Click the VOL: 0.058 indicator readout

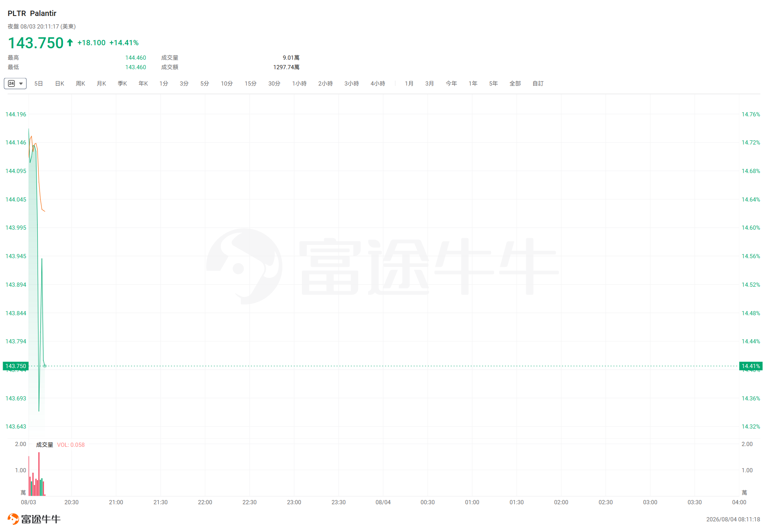pos(71,445)
